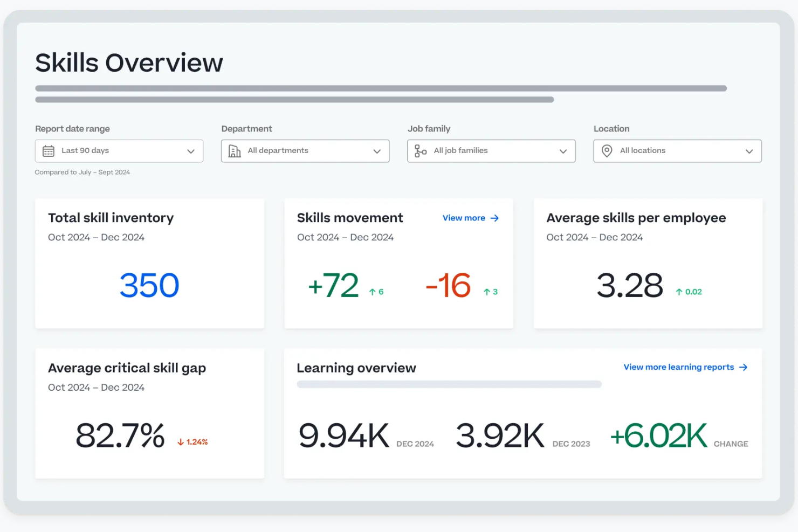Click the building icon in the Department filter
Image resolution: width=798 pixels, height=532 pixels.
pos(235,151)
